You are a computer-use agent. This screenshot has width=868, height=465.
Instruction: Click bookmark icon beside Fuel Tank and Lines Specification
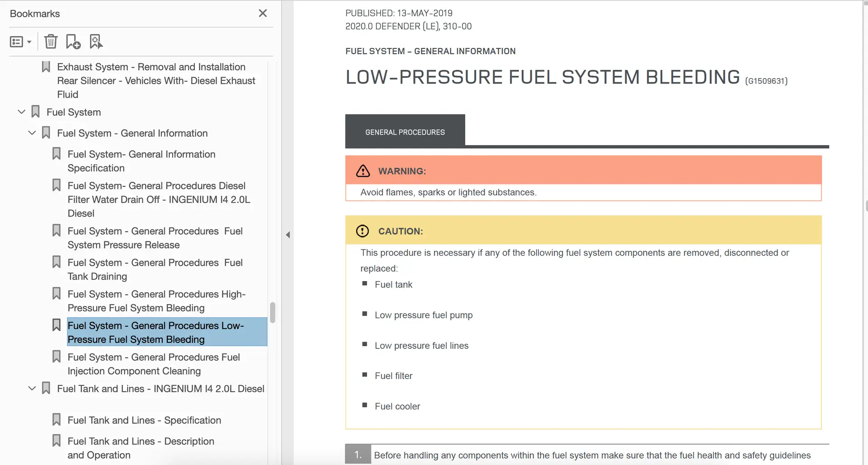[x=57, y=419]
